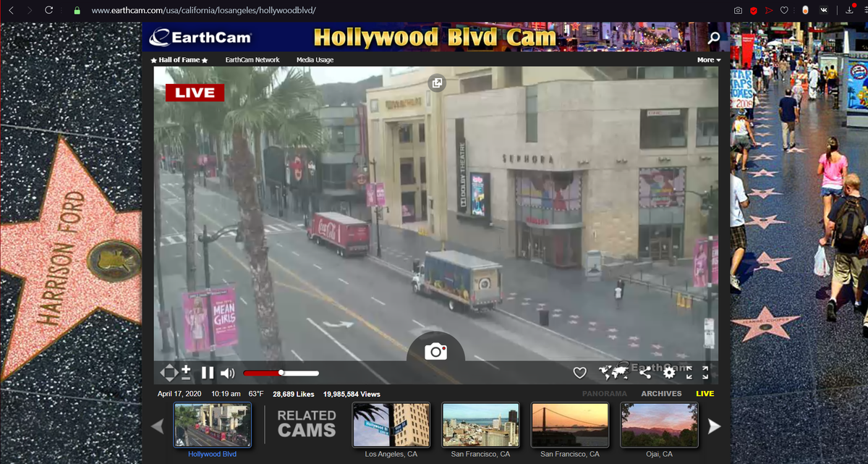Click the Hollywood Blvd label link
The height and width of the screenshot is (464, 868).
point(212,454)
